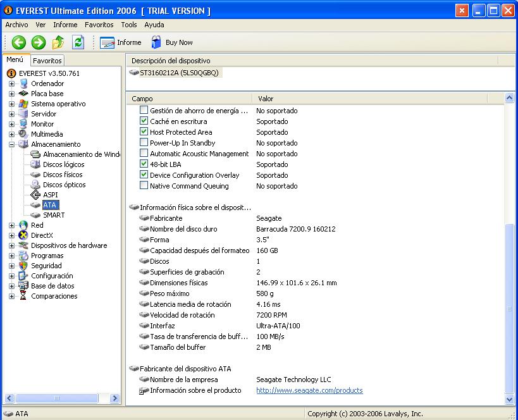
Task: Toggle the 48-bit LBA checkbox
Action: pyautogui.click(x=144, y=164)
